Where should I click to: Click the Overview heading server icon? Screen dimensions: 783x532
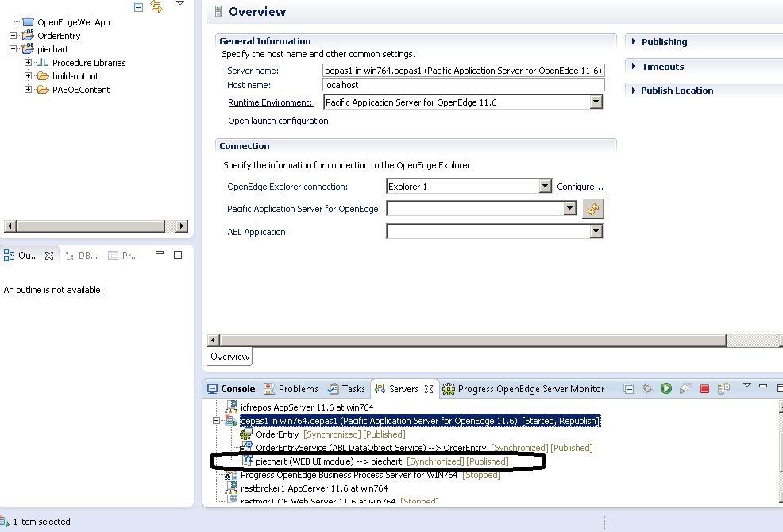tap(218, 11)
